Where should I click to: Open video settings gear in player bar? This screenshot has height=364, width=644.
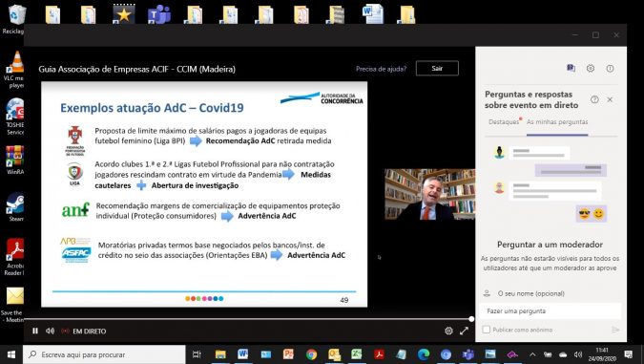tap(448, 331)
